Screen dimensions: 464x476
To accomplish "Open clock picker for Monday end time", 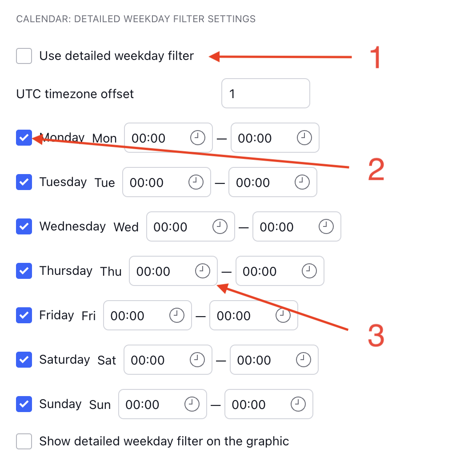I will click(x=304, y=138).
